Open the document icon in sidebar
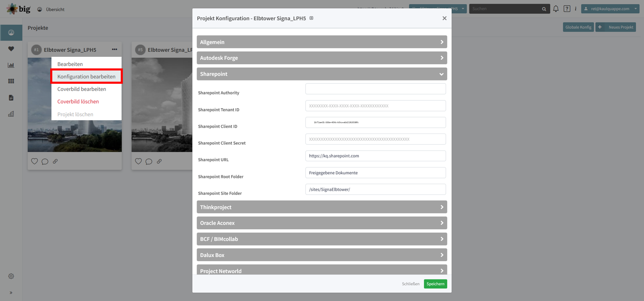Viewport: 644px width, 301px height. click(x=11, y=98)
